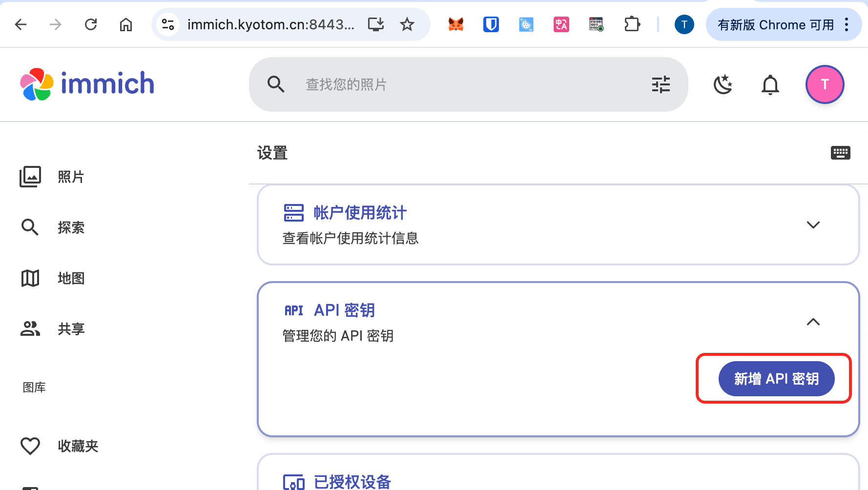Screen dimensions: 868x490
Task: Open 地图 page in sidebar
Action: 71,278
